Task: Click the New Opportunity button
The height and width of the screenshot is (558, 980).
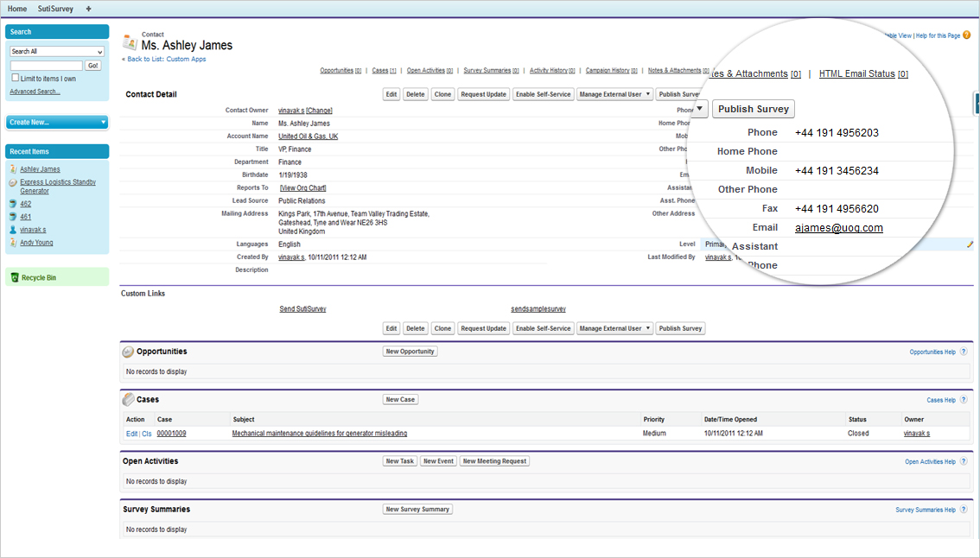Action: pos(410,352)
